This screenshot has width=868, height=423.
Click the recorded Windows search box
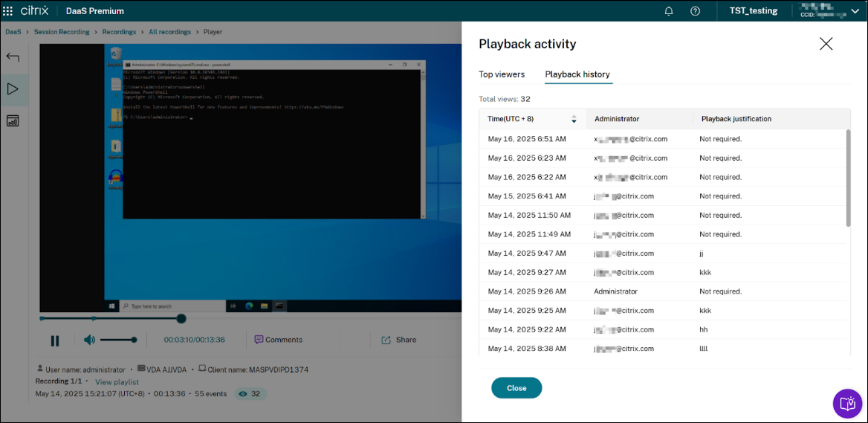pyautogui.click(x=172, y=306)
